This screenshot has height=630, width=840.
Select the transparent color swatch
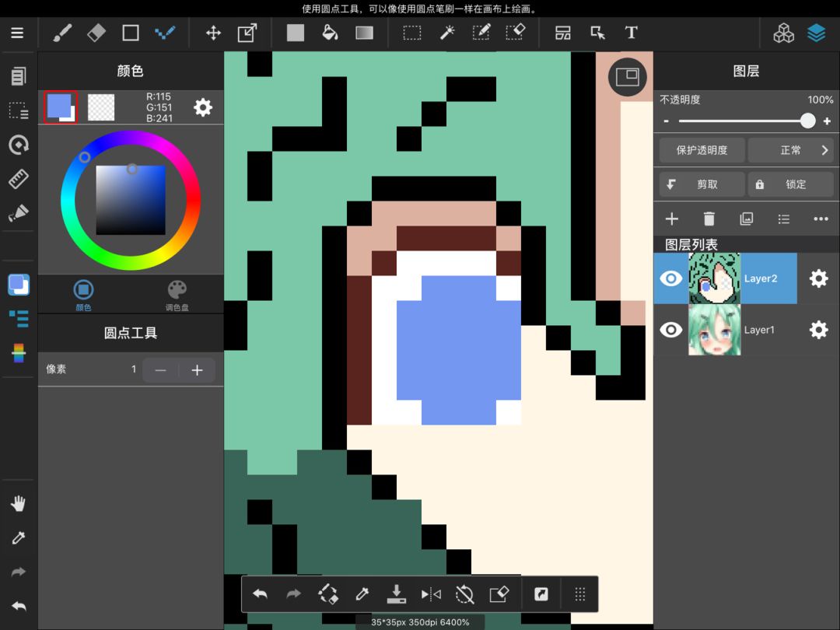(100, 107)
